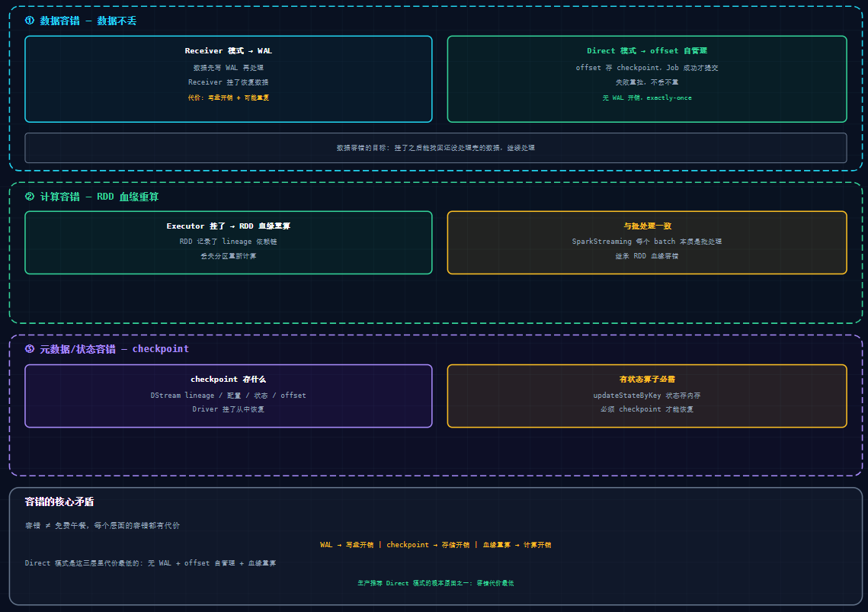Click the orange title "与批处理一致"
The image size is (868, 612).
[646, 226]
